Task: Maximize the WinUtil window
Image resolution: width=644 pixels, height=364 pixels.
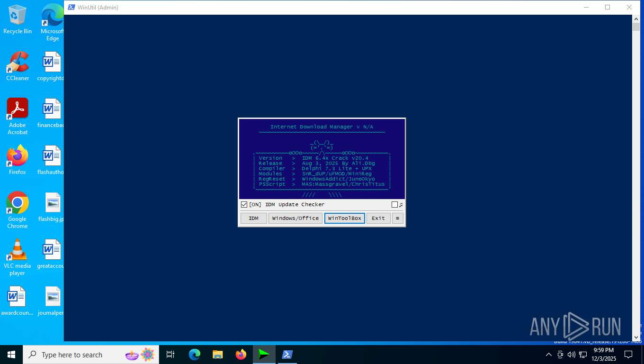Action: pyautogui.click(x=608, y=7)
